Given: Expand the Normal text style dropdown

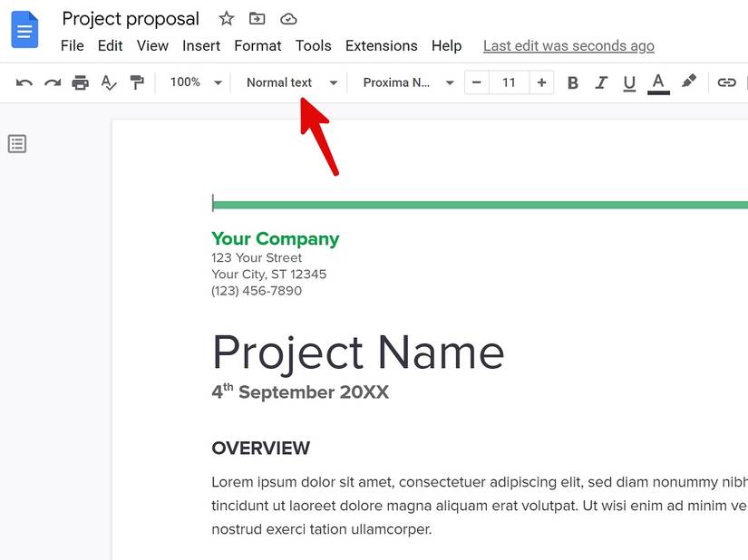Looking at the screenshot, I should point(291,82).
